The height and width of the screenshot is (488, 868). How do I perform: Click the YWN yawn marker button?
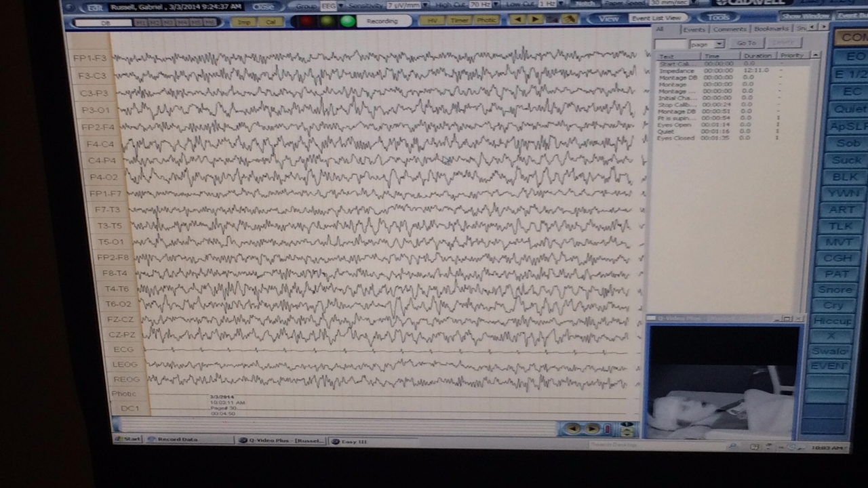(x=843, y=193)
